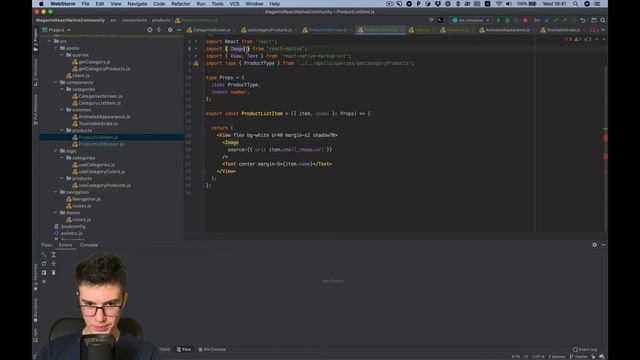This screenshot has height=360, width=640.
Task: Open useCategoryColors.js in project tree
Action: click(102, 172)
